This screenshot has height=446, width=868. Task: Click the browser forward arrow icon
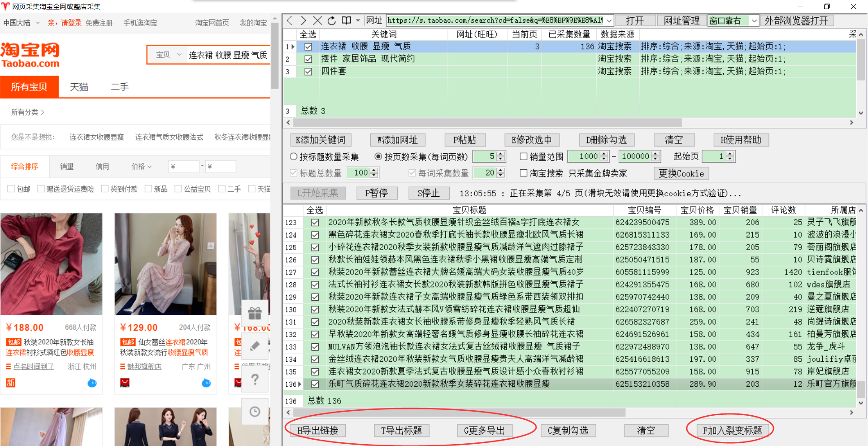(x=303, y=21)
